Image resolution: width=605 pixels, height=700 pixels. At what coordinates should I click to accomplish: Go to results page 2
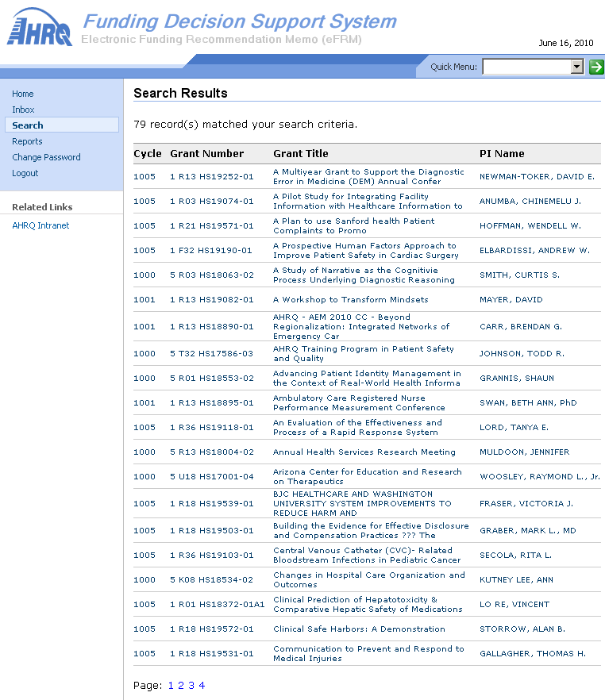click(181, 685)
